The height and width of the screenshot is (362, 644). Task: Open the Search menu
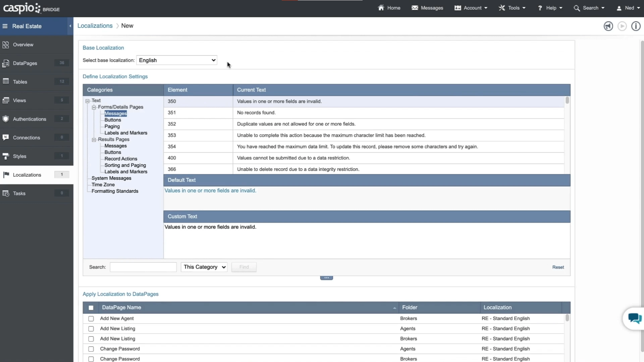pyautogui.click(x=589, y=8)
